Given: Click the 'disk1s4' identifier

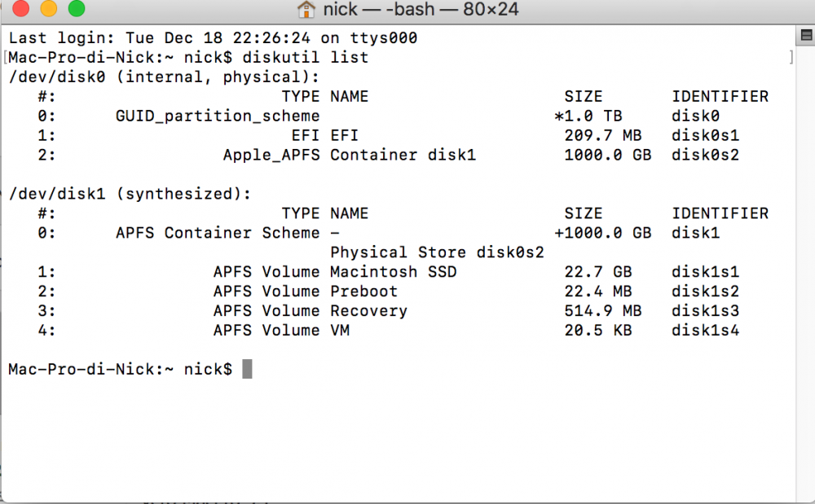Looking at the screenshot, I should [705, 330].
